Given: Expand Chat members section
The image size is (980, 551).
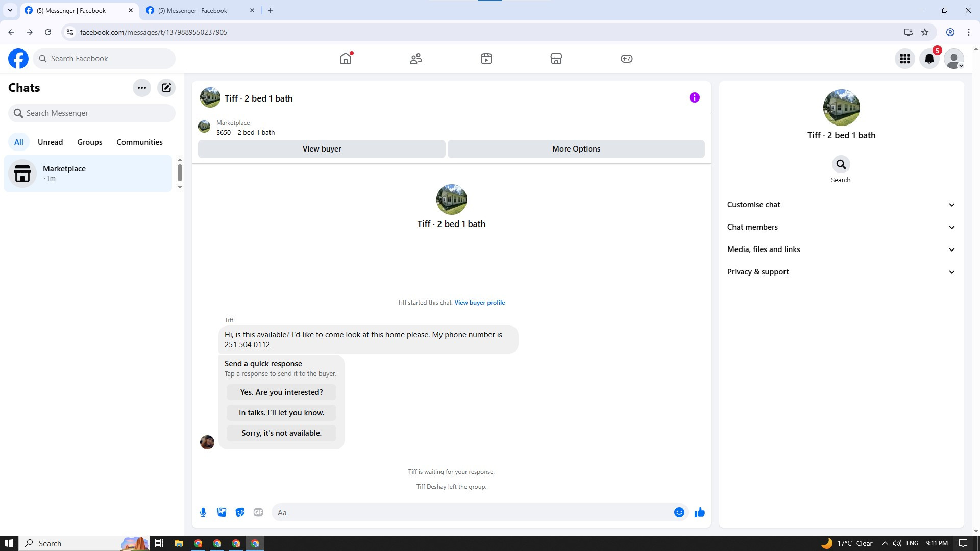Looking at the screenshot, I should click(841, 227).
